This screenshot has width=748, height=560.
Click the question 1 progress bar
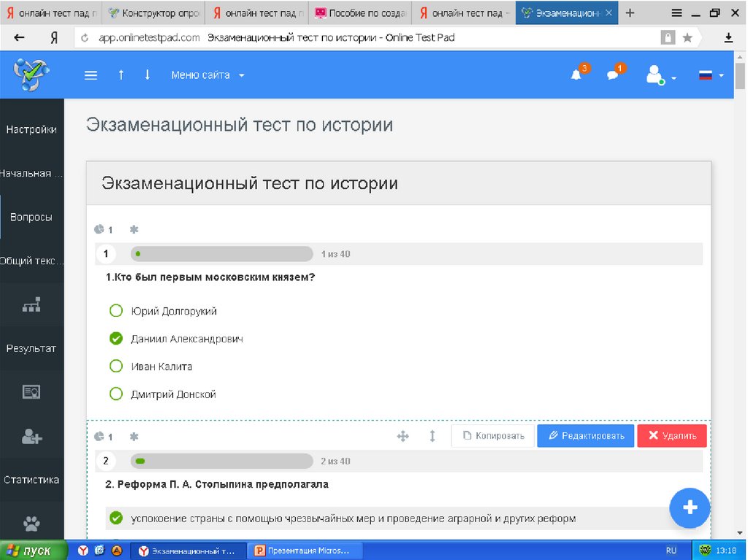click(x=221, y=254)
